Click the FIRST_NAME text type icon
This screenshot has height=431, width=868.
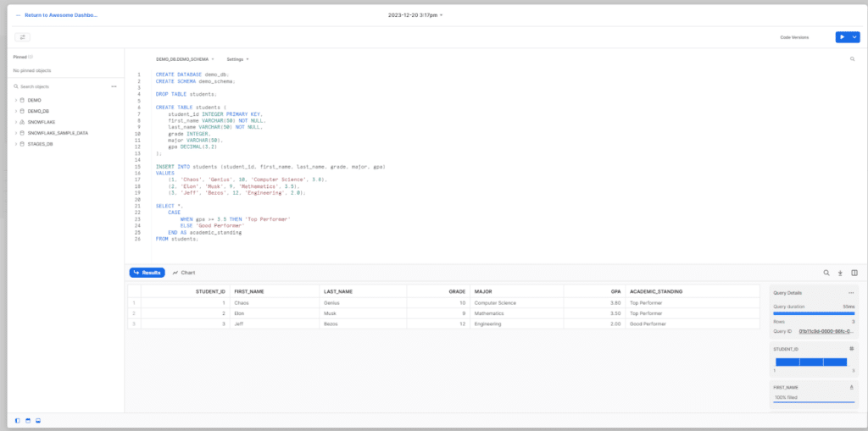[852, 387]
